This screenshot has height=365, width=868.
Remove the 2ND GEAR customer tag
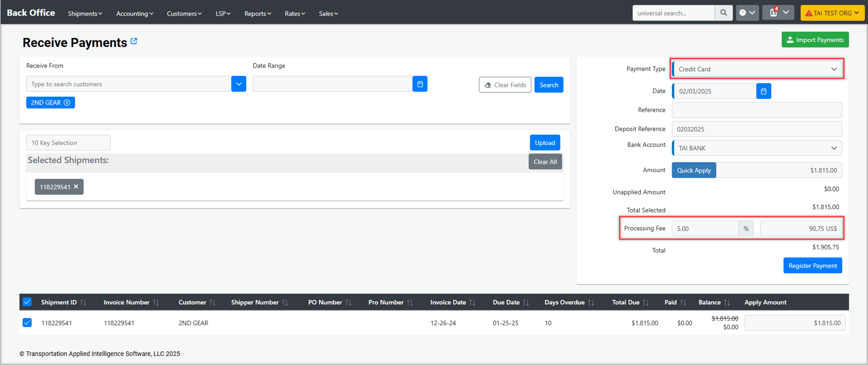(x=67, y=103)
